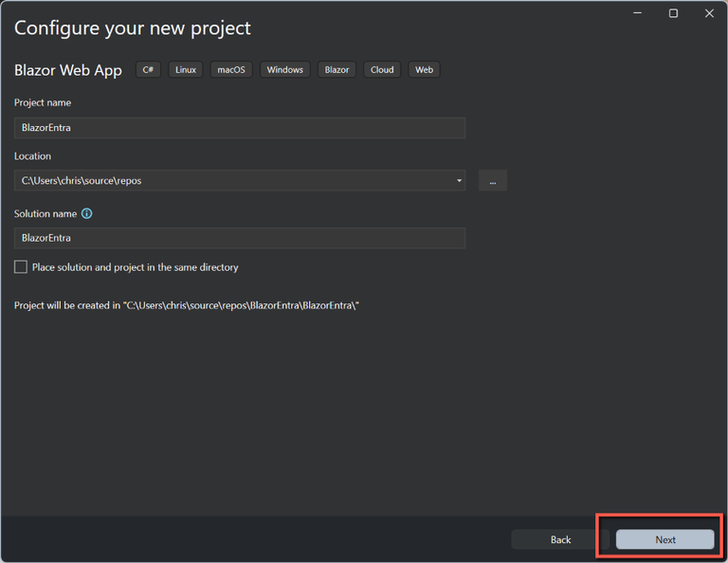Click the Cloud project type tag
Image resolution: width=728 pixels, height=563 pixels.
tap(382, 70)
